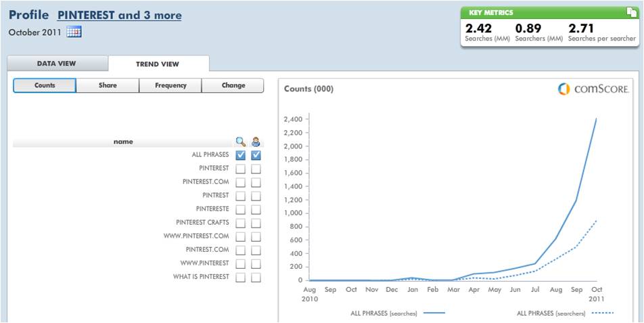Screen dimensions: 644x323
Task: Check searchers checkbox for PINTREST
Action: pos(256,196)
